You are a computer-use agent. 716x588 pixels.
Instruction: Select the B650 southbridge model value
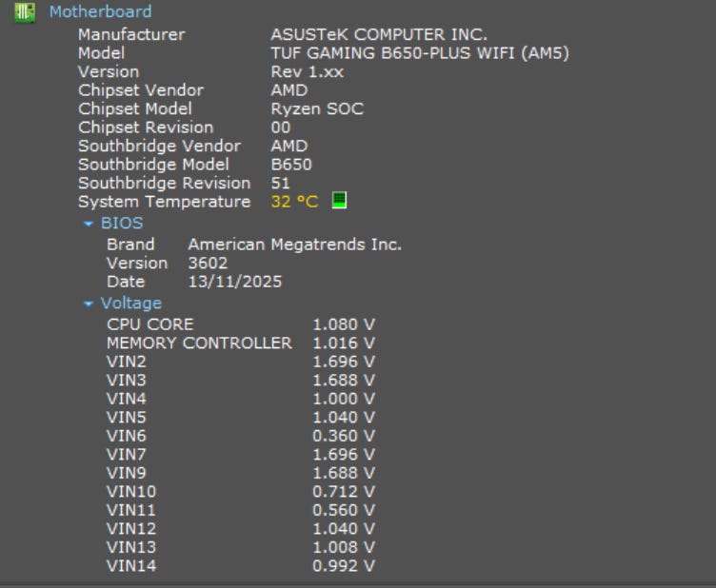pos(291,165)
